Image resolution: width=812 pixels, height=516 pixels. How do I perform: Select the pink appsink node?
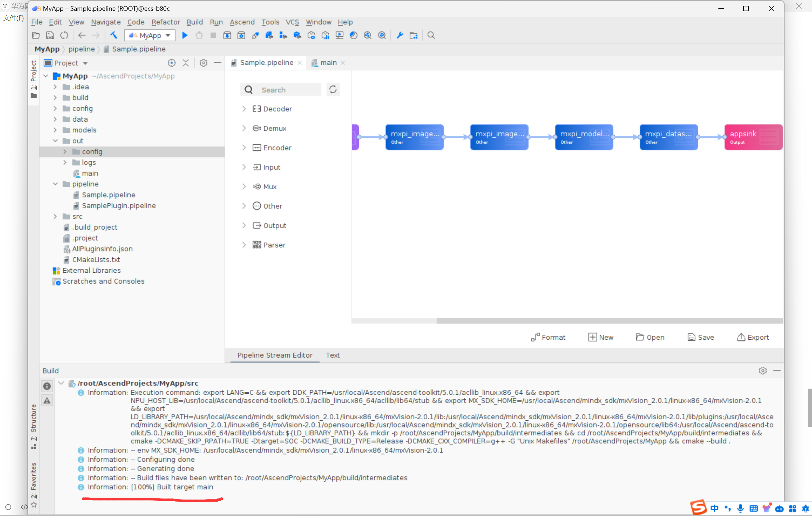pos(753,137)
